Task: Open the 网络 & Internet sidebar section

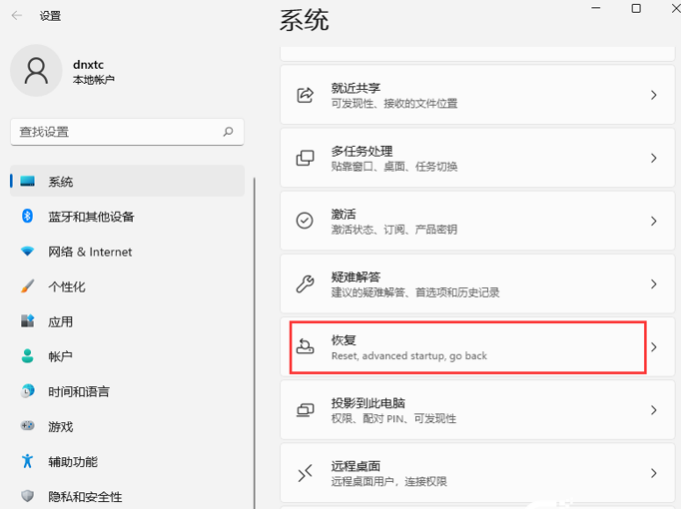Action: 90,252
